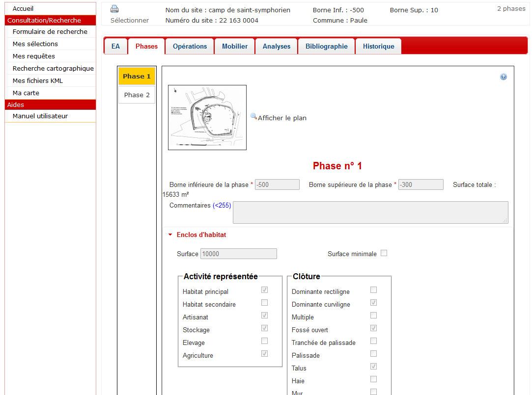Click the Borne inférieure de la phase field

click(277, 185)
